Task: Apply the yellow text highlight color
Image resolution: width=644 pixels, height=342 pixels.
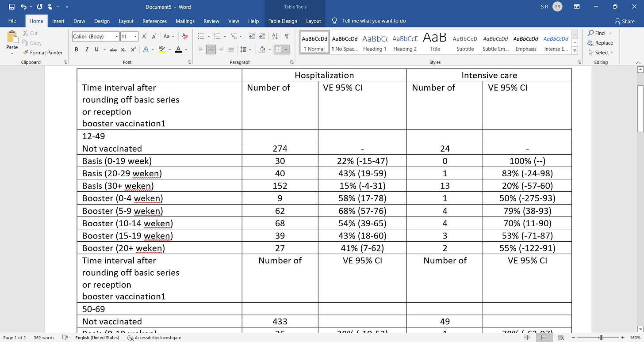Action: coord(162,49)
